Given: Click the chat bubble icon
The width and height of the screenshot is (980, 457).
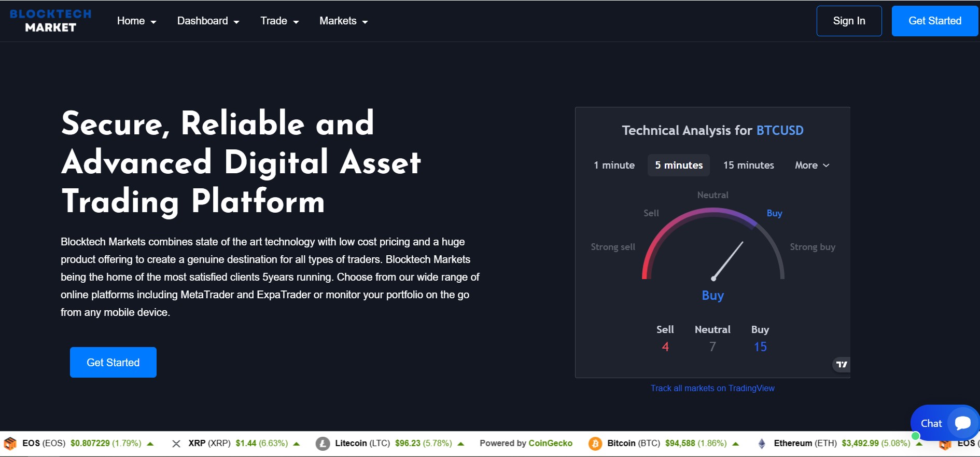Looking at the screenshot, I should pos(963,423).
